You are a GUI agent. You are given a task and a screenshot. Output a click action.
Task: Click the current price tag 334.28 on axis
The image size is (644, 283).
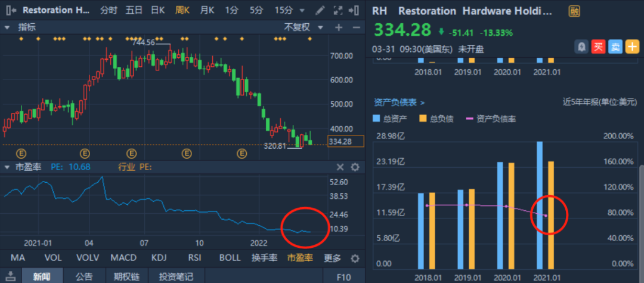[346, 141]
